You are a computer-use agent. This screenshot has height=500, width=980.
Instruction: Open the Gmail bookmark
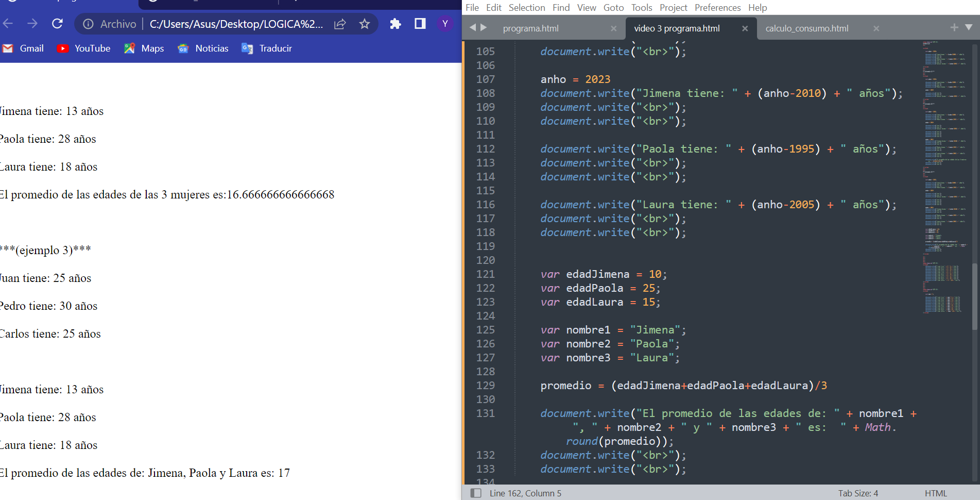[23, 48]
